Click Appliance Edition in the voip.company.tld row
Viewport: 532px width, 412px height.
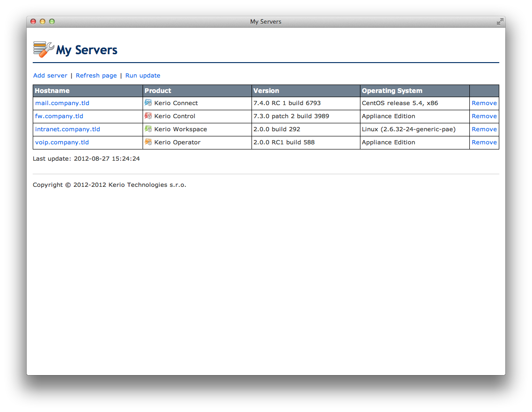[388, 142]
